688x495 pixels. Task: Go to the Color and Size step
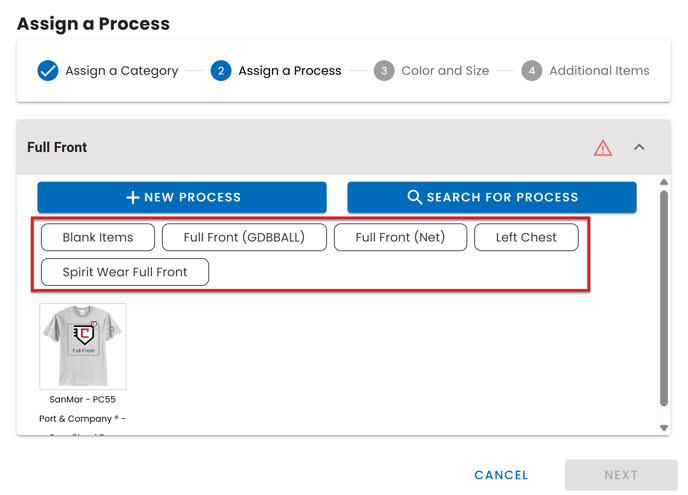[x=445, y=71]
